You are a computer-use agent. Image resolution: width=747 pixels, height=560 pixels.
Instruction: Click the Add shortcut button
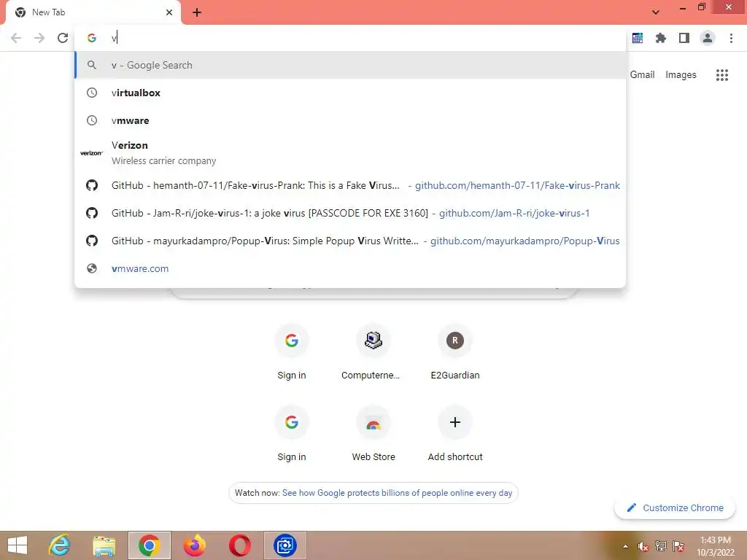click(455, 435)
